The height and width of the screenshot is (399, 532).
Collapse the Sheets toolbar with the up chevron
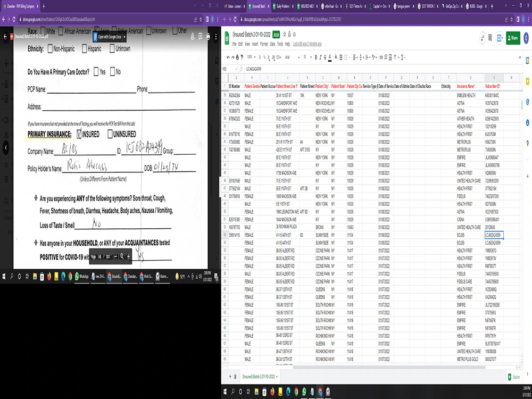coord(520,57)
